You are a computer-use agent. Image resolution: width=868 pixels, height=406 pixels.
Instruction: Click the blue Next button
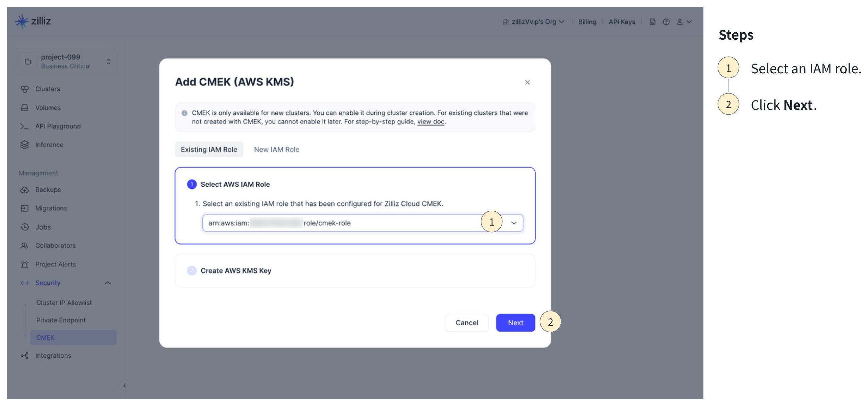[x=515, y=323]
